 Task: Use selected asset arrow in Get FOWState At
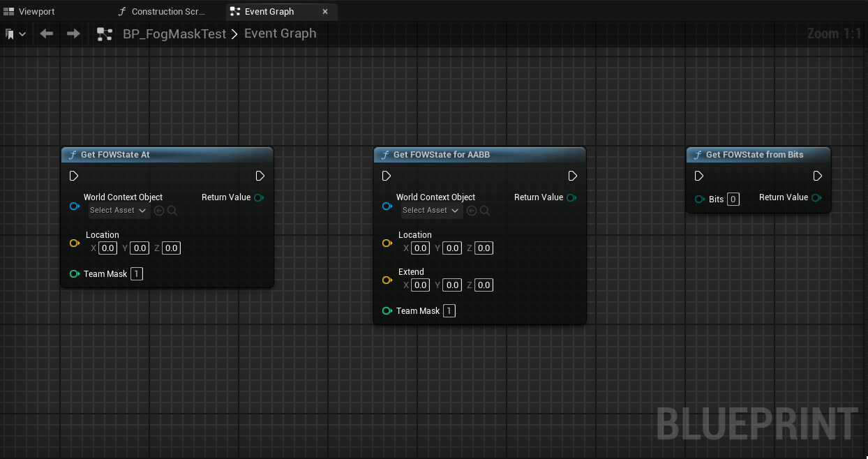click(x=159, y=211)
